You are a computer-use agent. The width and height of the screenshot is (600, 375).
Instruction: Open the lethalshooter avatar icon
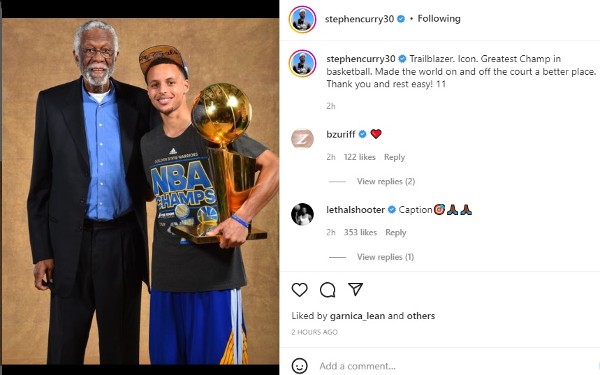[302, 214]
